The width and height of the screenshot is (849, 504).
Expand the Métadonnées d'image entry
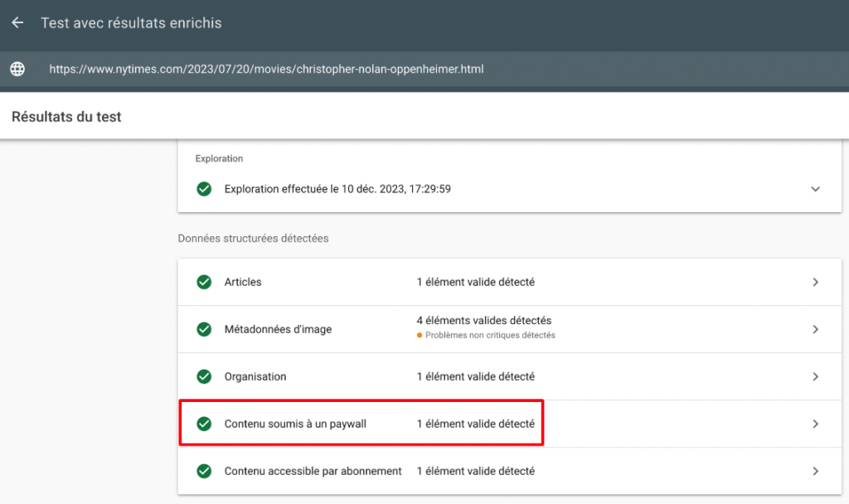point(815,329)
